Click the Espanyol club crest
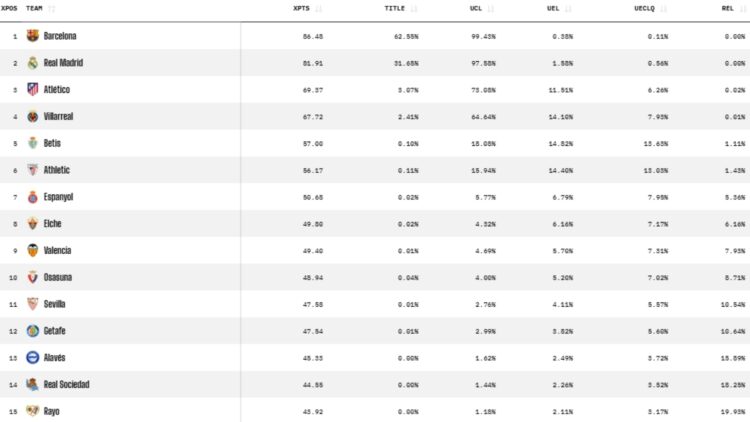Screen dimensions: 750x422 tap(33, 197)
